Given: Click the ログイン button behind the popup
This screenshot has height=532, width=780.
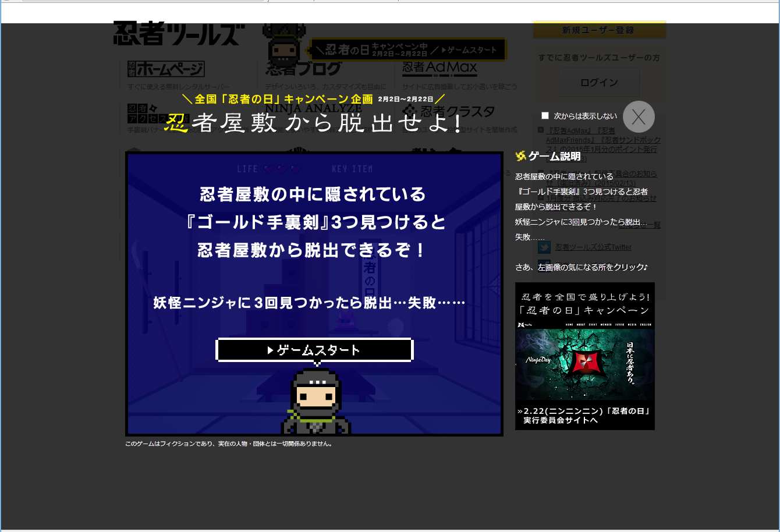Looking at the screenshot, I should pos(599,83).
